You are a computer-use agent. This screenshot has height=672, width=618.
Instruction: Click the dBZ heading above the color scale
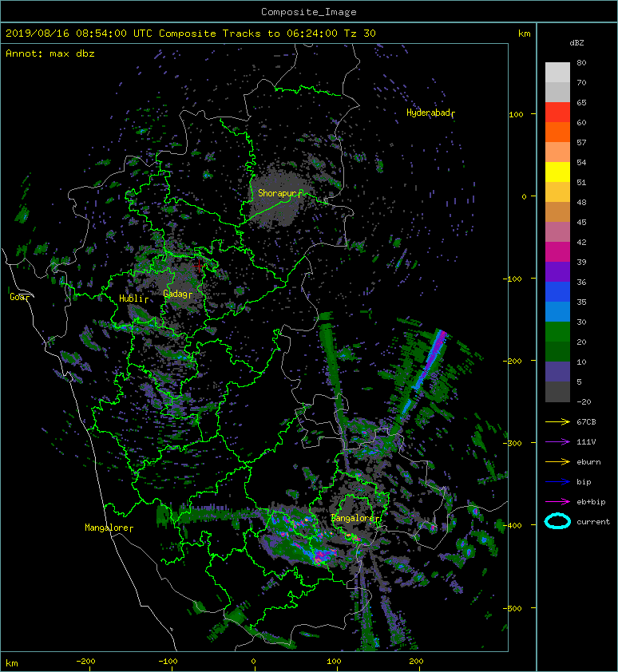pyautogui.click(x=576, y=43)
